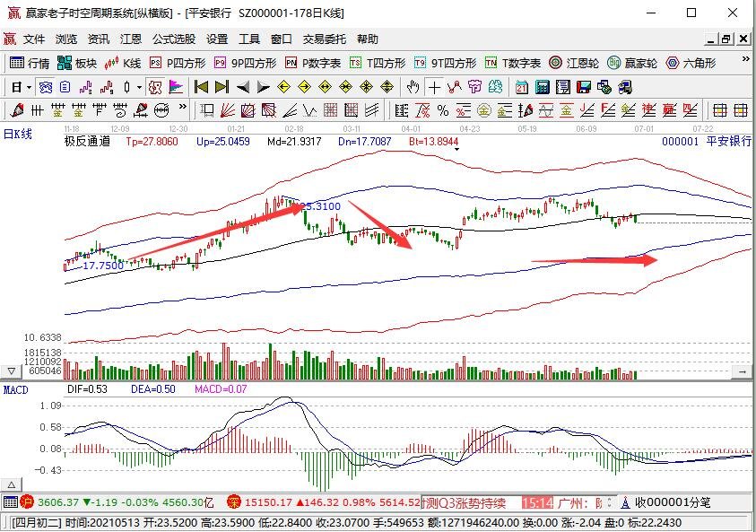Open the 9P四方形 tool

click(245, 63)
